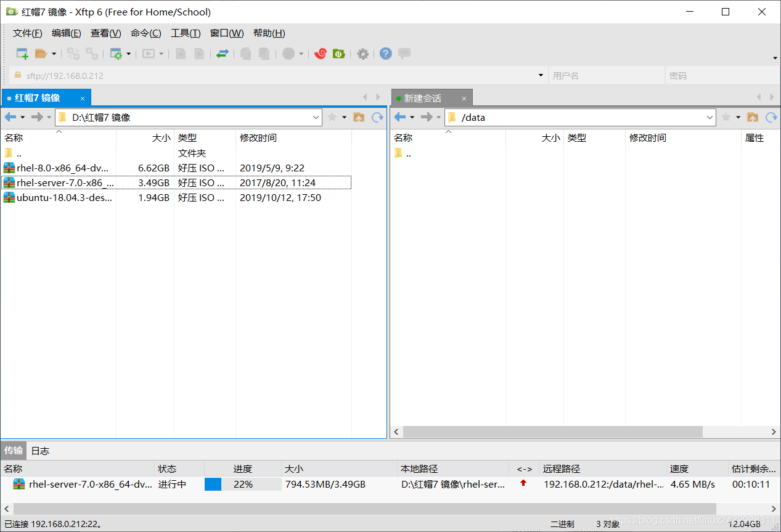This screenshot has width=781, height=532.
Task: Click the 密码 password field
Action: click(722, 76)
